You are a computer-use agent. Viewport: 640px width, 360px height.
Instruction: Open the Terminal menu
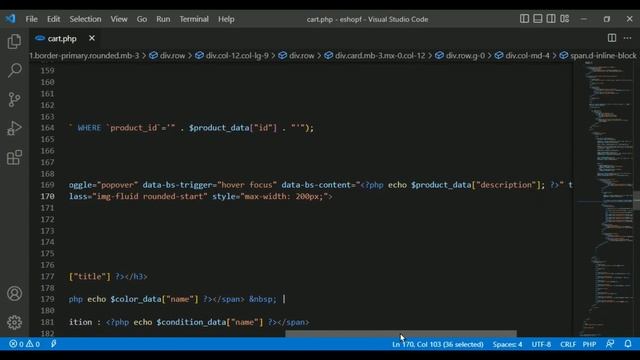[194, 19]
